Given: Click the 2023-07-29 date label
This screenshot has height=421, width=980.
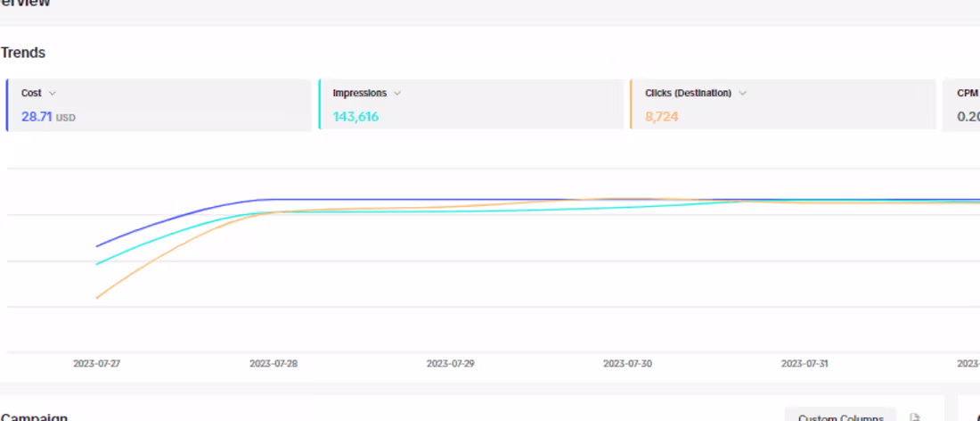Looking at the screenshot, I should (x=450, y=364).
